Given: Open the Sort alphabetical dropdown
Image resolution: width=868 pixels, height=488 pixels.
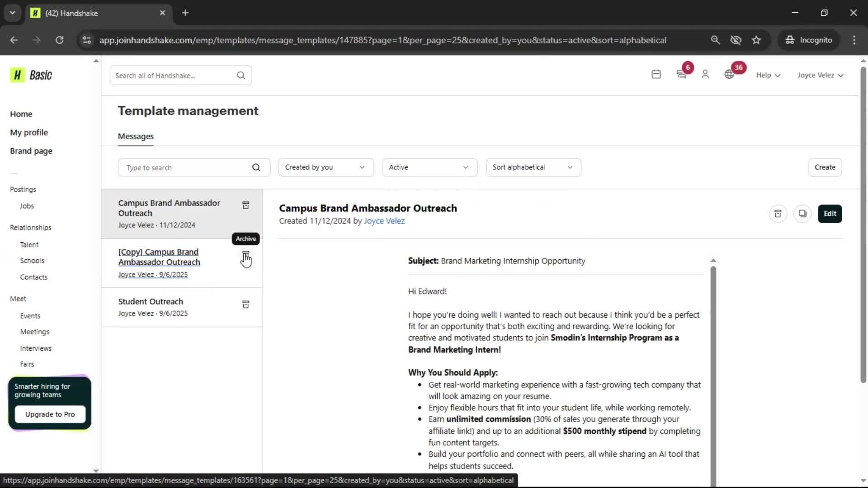Looking at the screenshot, I should [533, 168].
